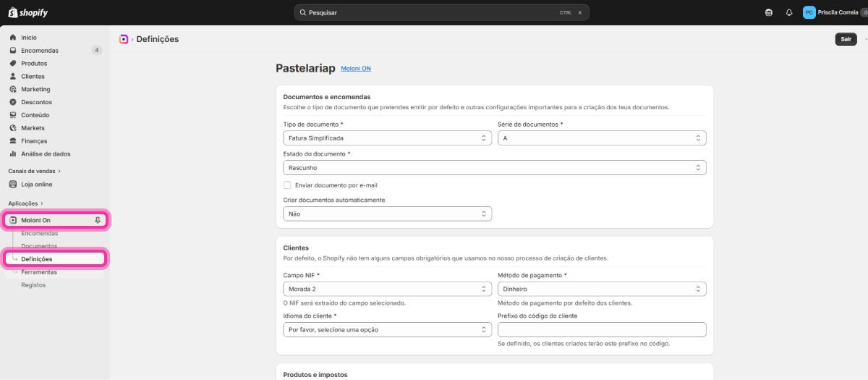
Task: Open the Priscila Correia account avatar
Action: [809, 12]
